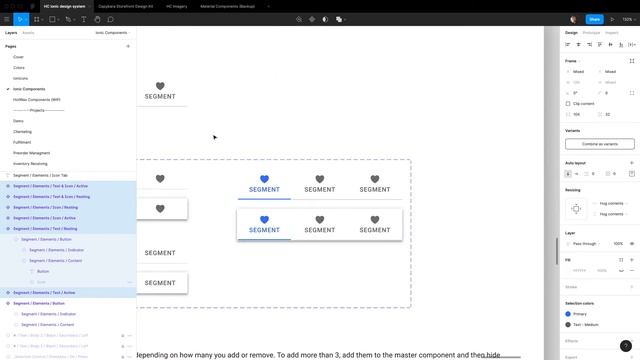The width and height of the screenshot is (640, 360).
Task: Click the align top icon
Action: pyautogui.click(x=600, y=44)
